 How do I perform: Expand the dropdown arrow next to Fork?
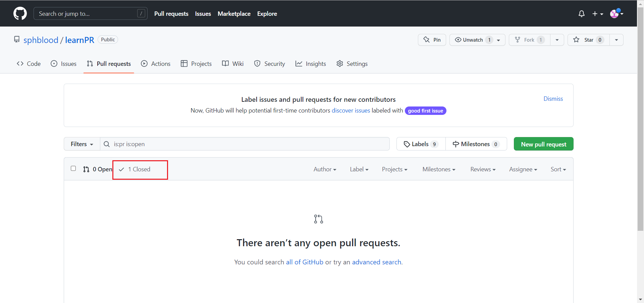pyautogui.click(x=557, y=40)
